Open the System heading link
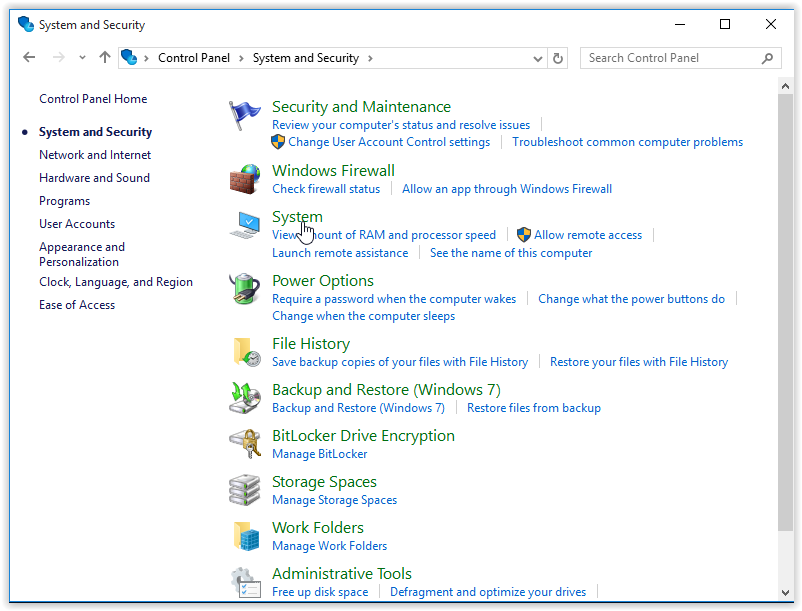This screenshot has width=802, height=611. (x=297, y=217)
